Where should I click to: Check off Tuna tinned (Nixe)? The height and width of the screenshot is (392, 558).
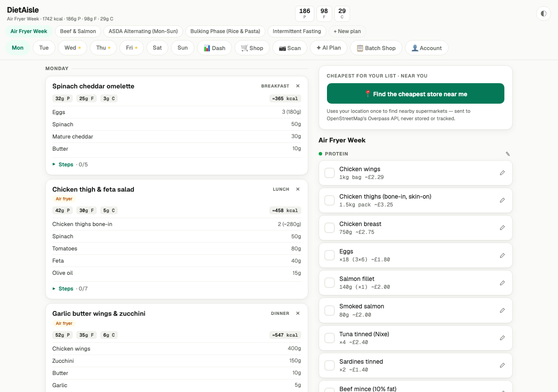pyautogui.click(x=330, y=338)
